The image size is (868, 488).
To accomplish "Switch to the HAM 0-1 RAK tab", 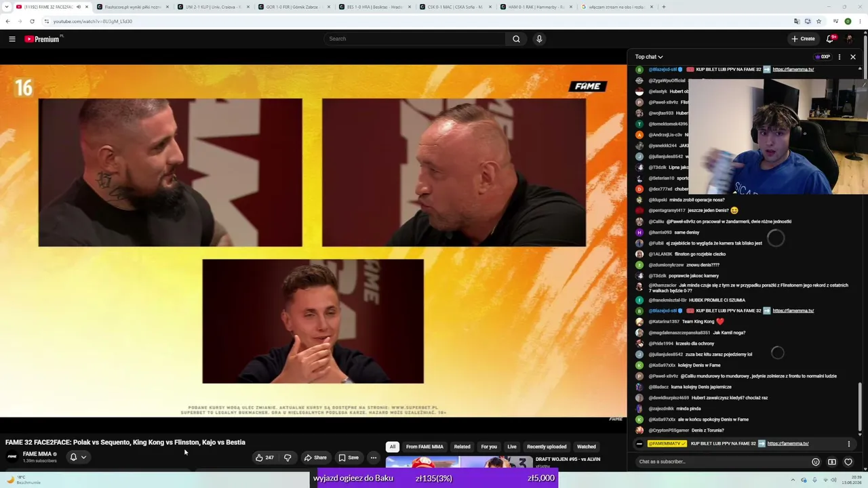I will tap(536, 7).
